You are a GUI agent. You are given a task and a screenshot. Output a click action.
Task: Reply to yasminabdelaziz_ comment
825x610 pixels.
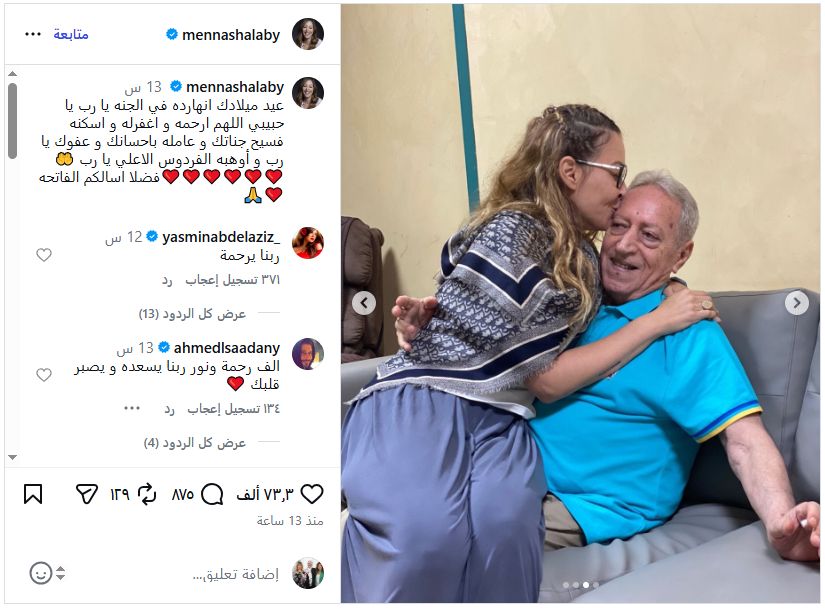(x=167, y=280)
